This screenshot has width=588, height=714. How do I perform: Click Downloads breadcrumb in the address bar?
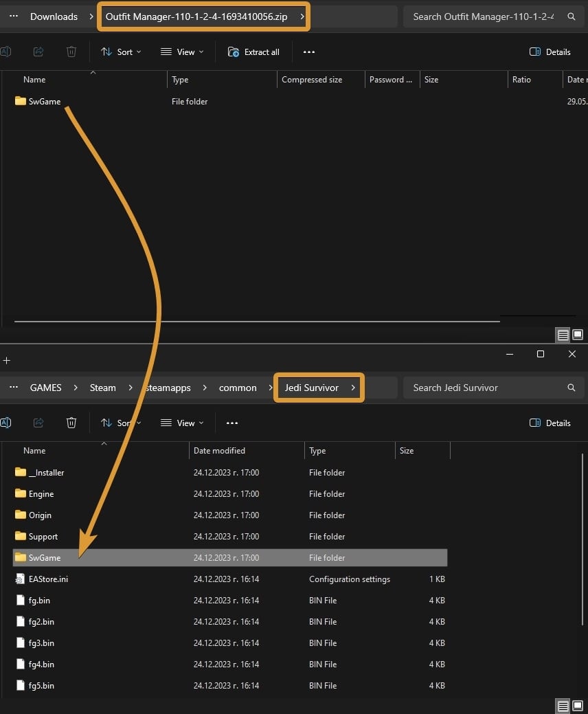pos(54,17)
